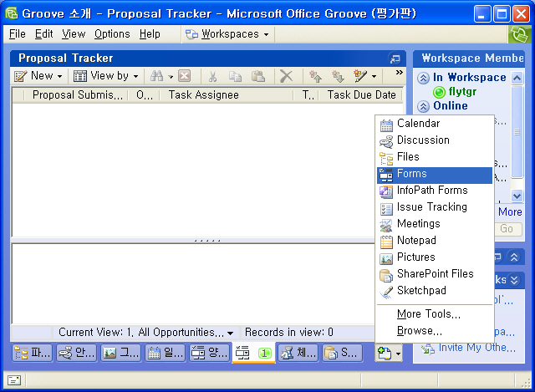535x392 pixels.
Task: Click the New record toolbar button
Action: point(38,76)
